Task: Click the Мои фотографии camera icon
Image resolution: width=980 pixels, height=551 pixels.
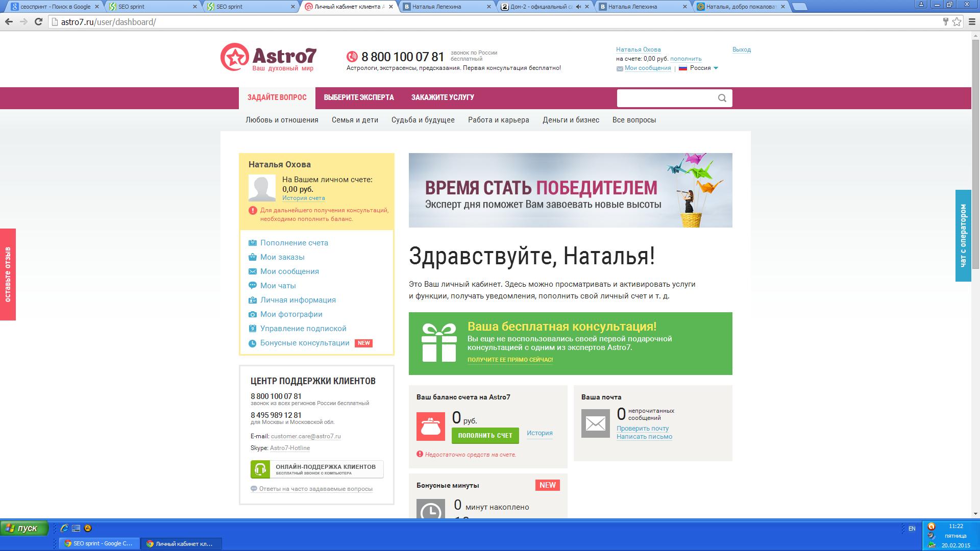Action: pyautogui.click(x=253, y=314)
